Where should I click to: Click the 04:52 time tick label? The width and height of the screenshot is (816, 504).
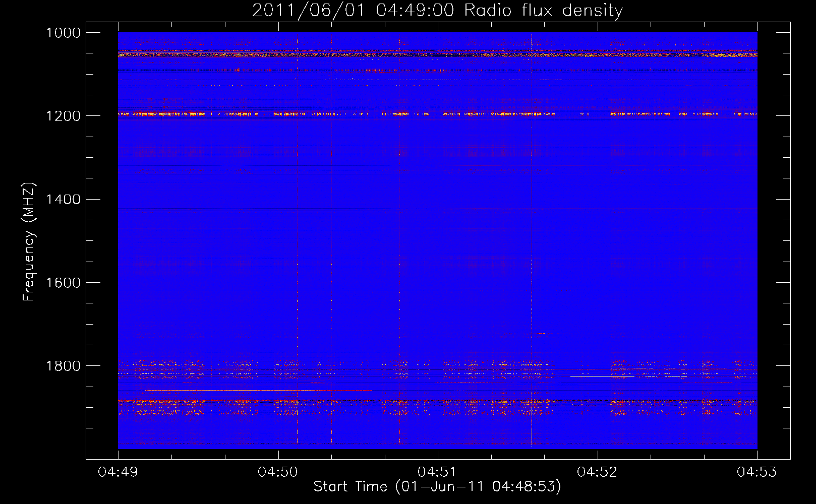click(x=597, y=472)
